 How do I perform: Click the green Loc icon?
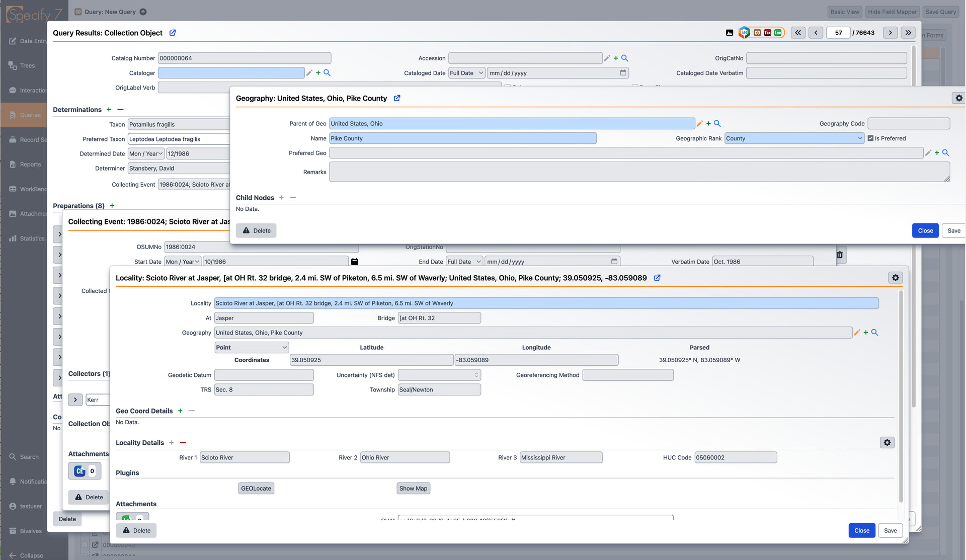pyautogui.click(x=778, y=33)
